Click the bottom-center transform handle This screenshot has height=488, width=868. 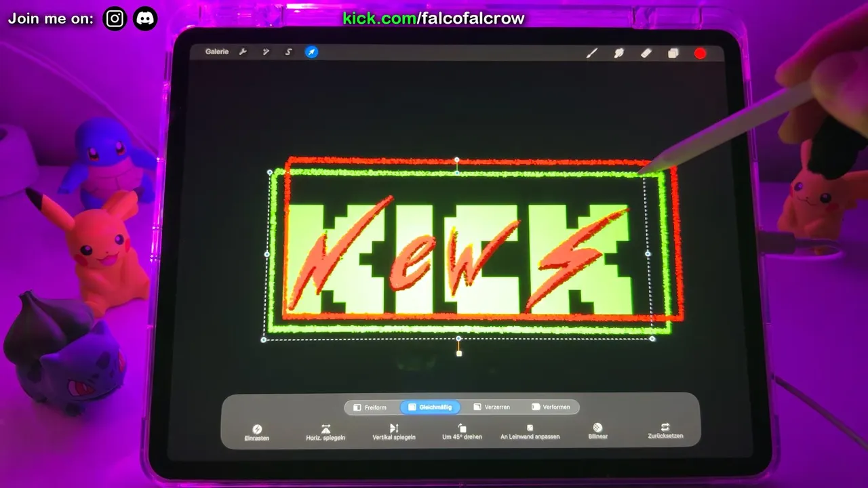pyautogui.click(x=459, y=339)
